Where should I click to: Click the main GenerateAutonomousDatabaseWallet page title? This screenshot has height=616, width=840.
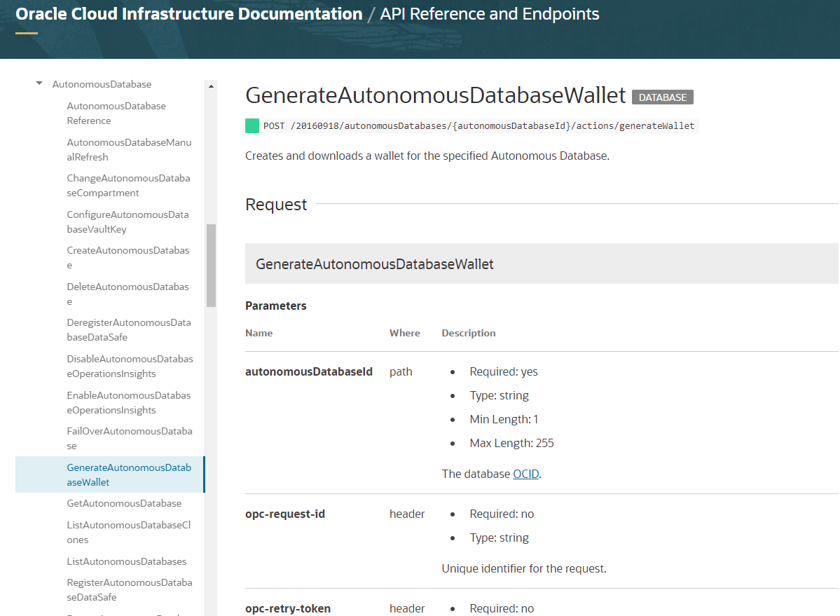436,95
